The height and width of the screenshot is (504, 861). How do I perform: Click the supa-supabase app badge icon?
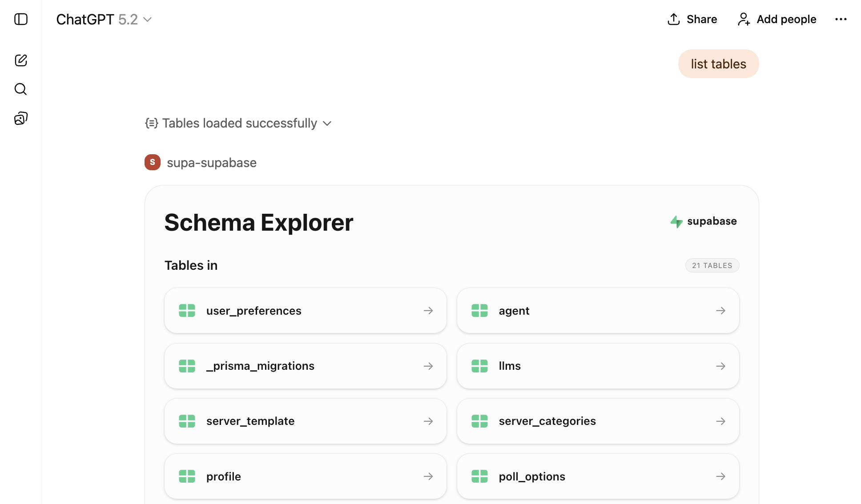pos(153,162)
